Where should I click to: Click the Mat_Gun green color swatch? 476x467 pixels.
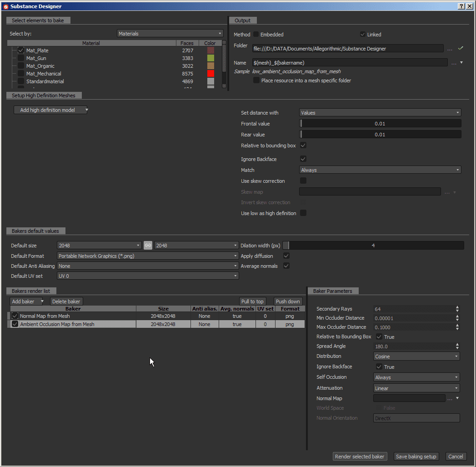[210, 58]
